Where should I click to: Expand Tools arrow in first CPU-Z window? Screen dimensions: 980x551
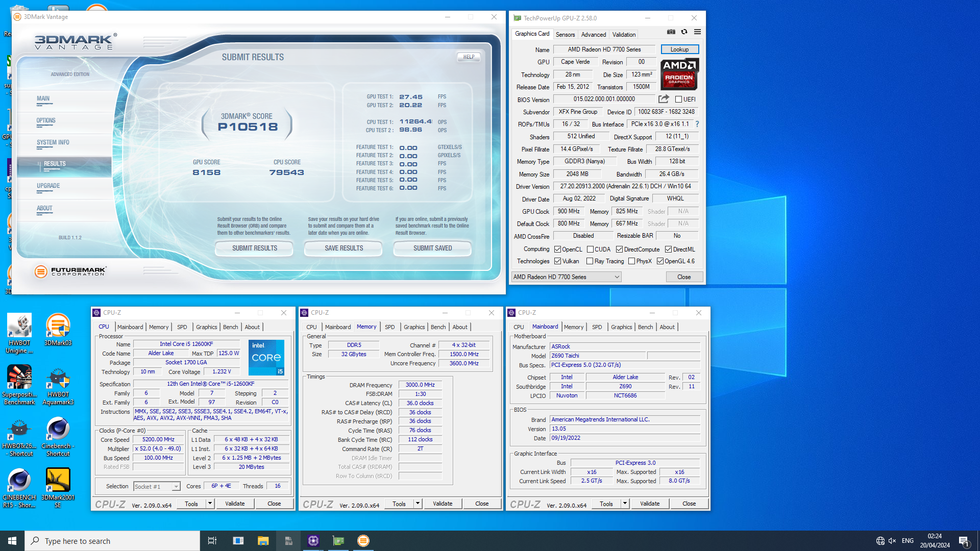[210, 504]
